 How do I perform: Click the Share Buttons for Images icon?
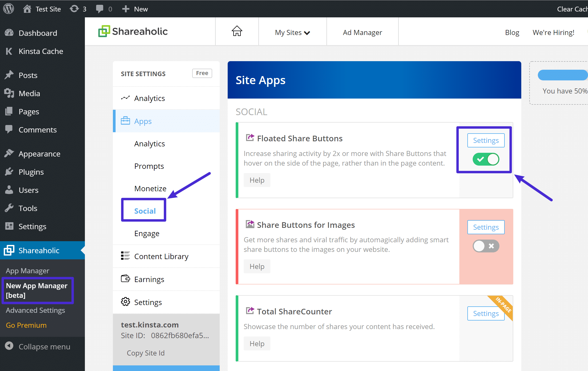pyautogui.click(x=248, y=224)
